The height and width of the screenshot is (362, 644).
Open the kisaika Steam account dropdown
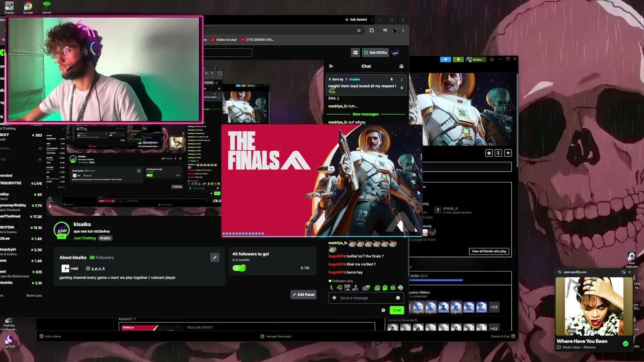coord(475,59)
